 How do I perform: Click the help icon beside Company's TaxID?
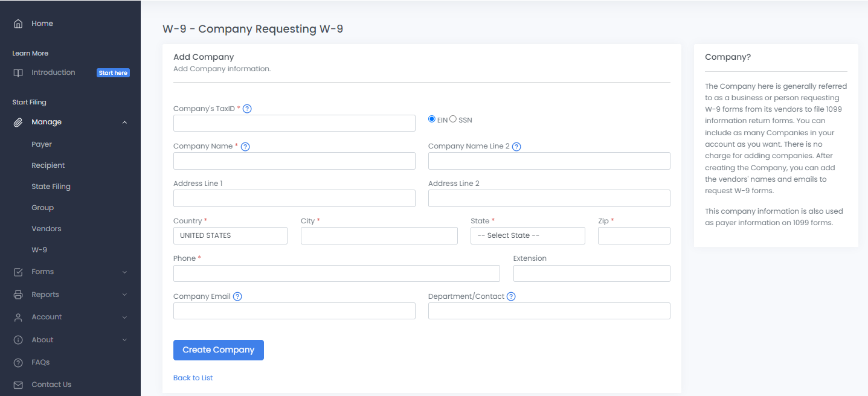pos(247,109)
